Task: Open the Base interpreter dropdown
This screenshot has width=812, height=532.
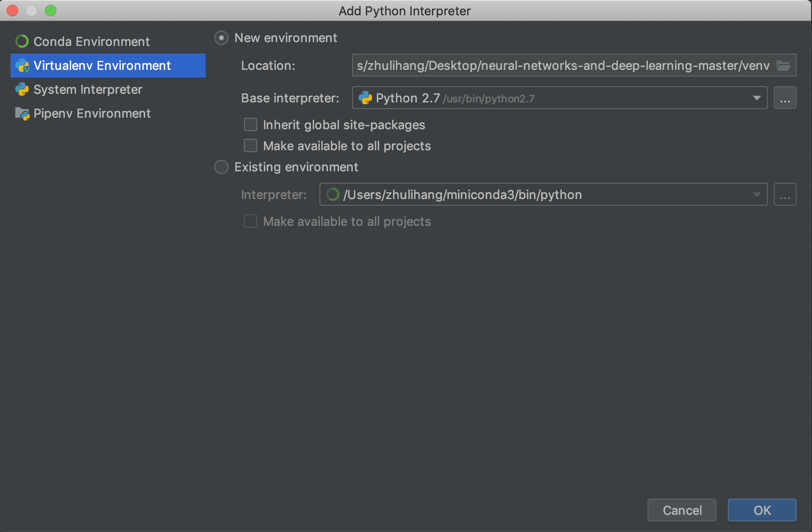Action: pos(560,98)
